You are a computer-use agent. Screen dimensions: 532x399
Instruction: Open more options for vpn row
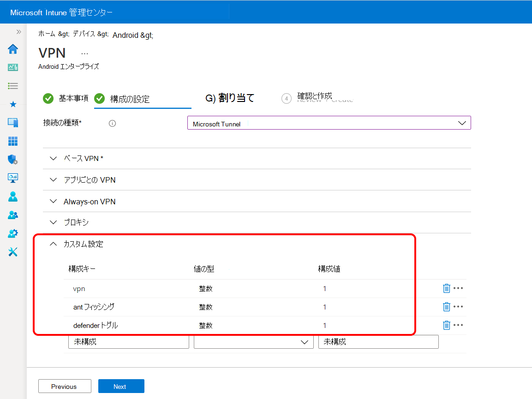pyautogui.click(x=458, y=288)
